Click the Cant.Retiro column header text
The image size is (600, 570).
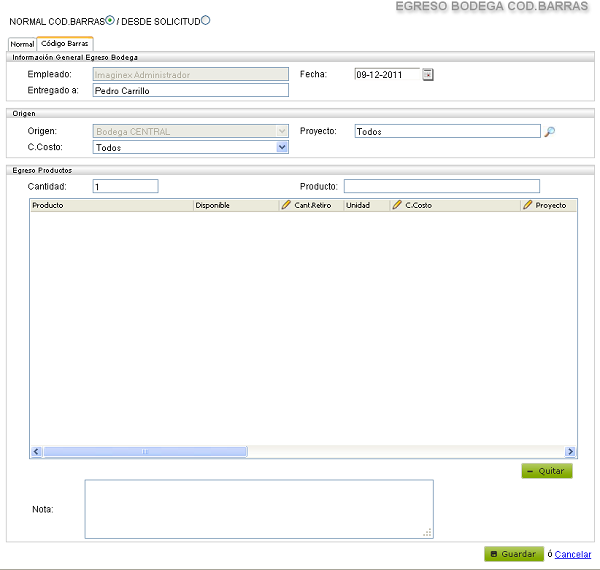pos(313,205)
